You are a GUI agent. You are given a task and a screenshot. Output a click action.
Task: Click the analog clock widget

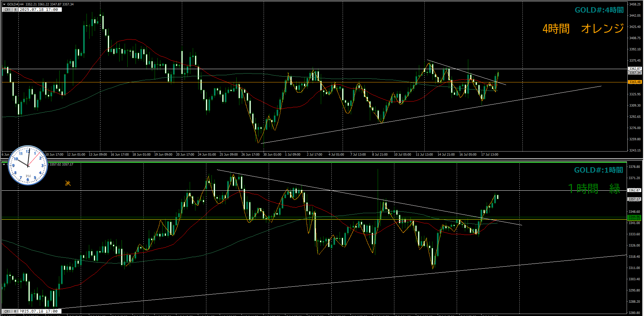(x=28, y=166)
